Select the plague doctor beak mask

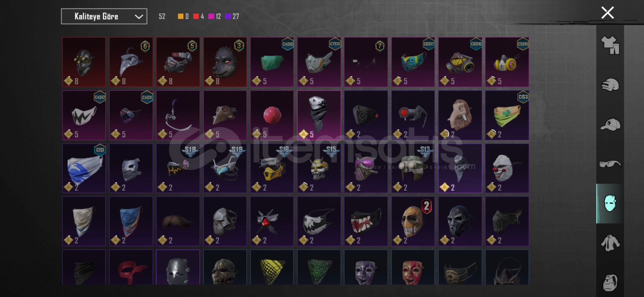(131, 62)
